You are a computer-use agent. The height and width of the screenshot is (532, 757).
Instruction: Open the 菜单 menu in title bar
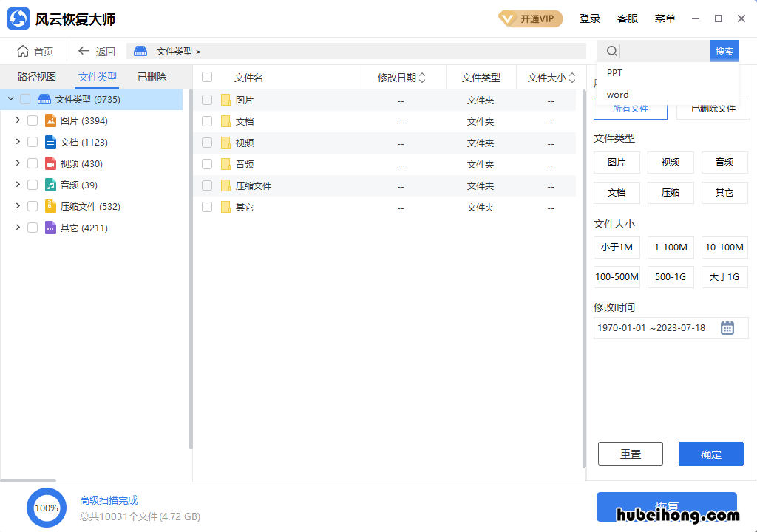pos(665,18)
